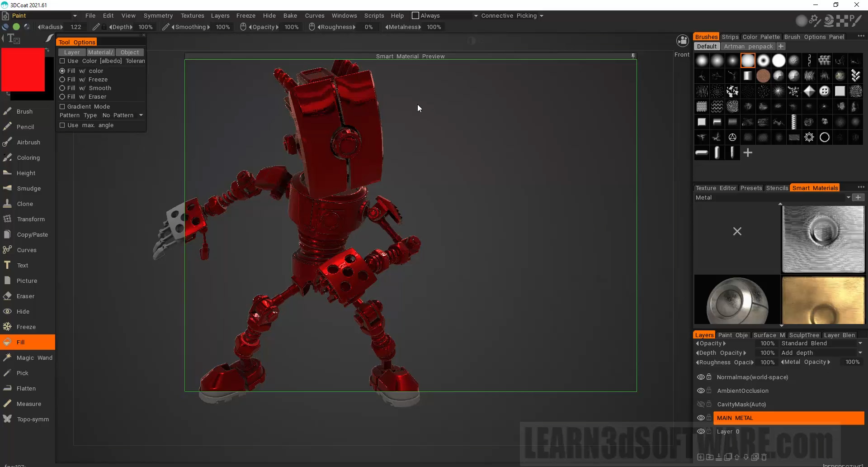The height and width of the screenshot is (467, 868).
Task: Click the Object button in Tool Options
Action: pyautogui.click(x=129, y=52)
